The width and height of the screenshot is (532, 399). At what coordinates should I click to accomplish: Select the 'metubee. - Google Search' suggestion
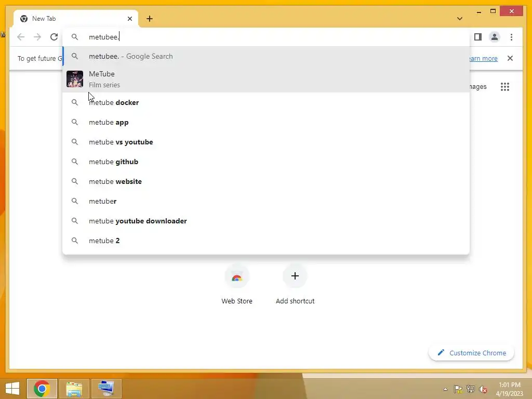[266, 56]
